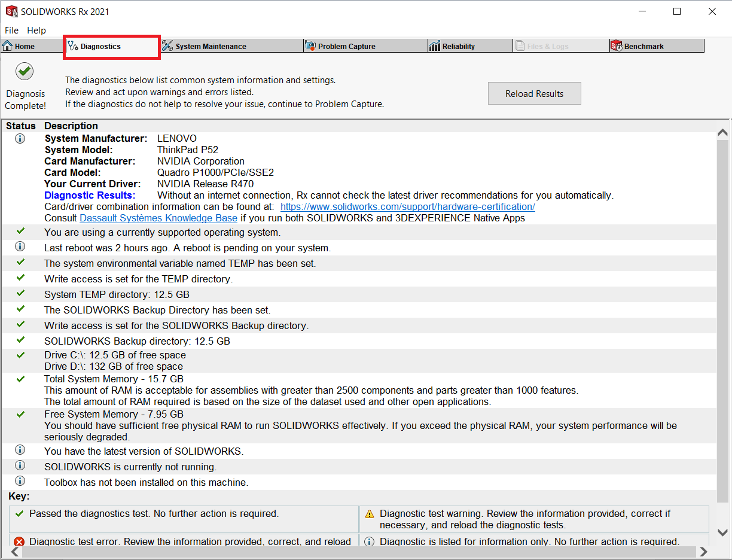Image resolution: width=732 pixels, height=560 pixels.
Task: Click the LENOVO manufacturer value
Action: pyautogui.click(x=177, y=138)
